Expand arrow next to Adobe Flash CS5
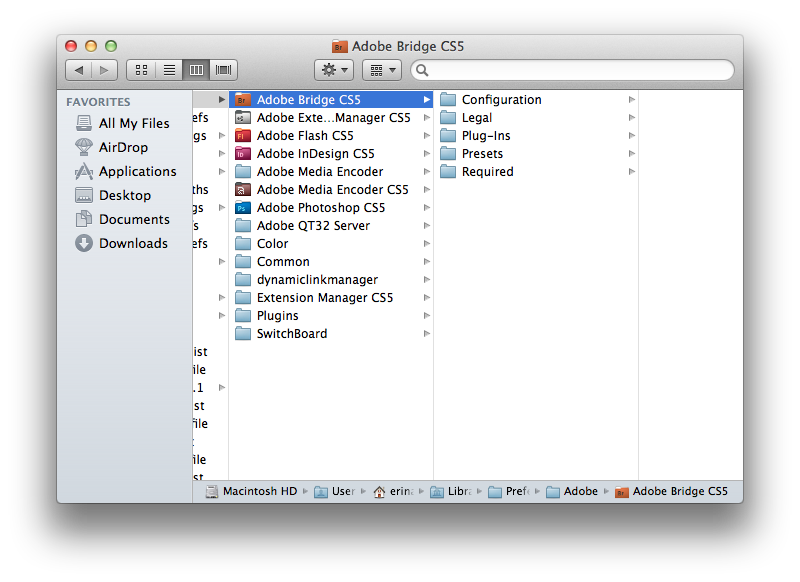The width and height of the screenshot is (800, 582). [427, 136]
